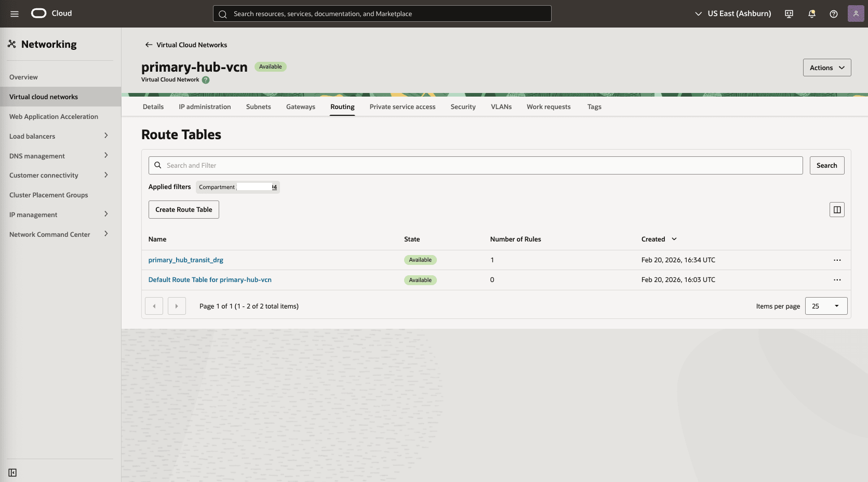Image resolution: width=868 pixels, height=482 pixels.
Task: Open actions menu for primary_hub_transit_drg row
Action: (837, 260)
